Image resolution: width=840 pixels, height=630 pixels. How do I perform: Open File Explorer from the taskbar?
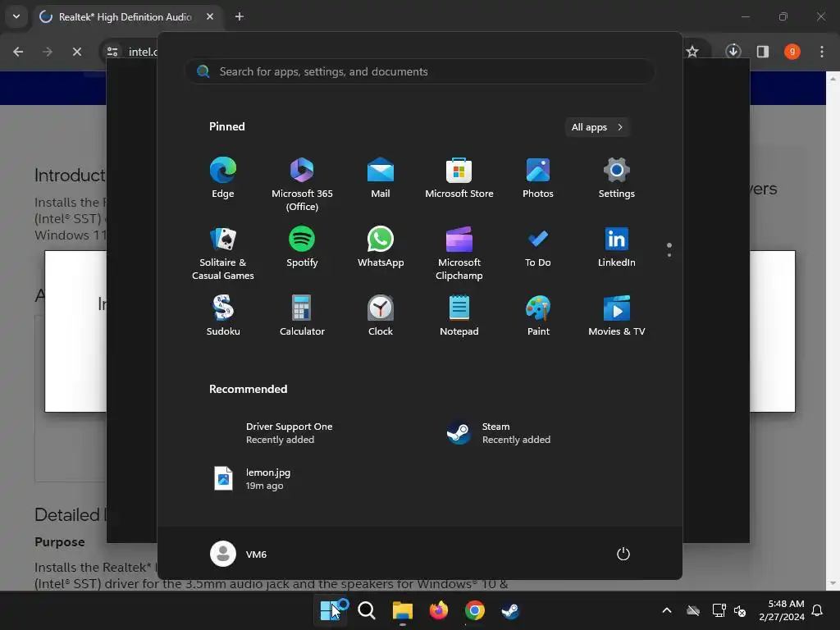click(x=402, y=610)
